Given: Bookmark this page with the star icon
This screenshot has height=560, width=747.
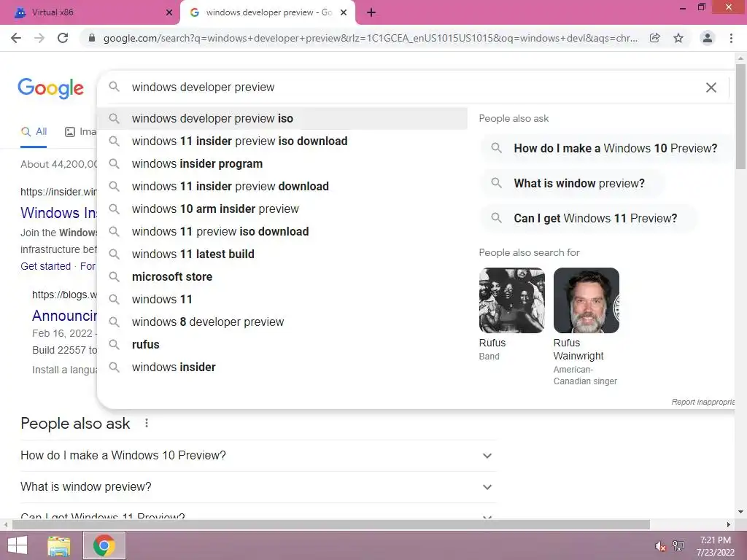Looking at the screenshot, I should coord(678,38).
